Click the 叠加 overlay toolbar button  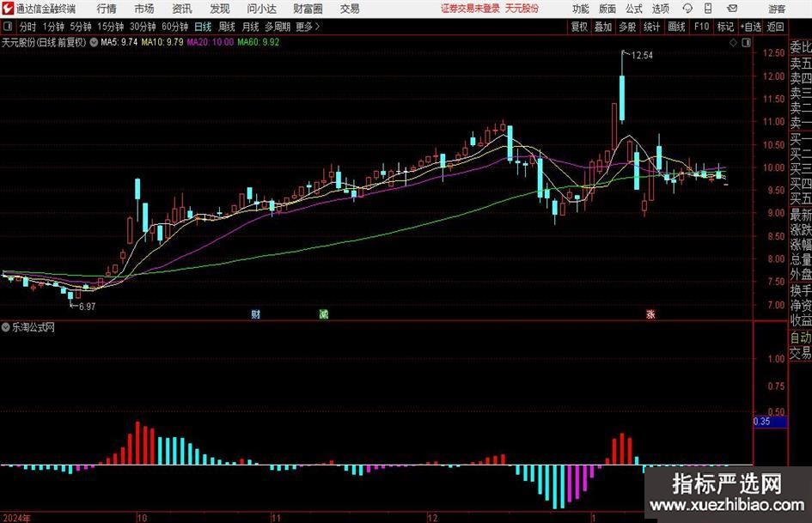[x=603, y=27]
